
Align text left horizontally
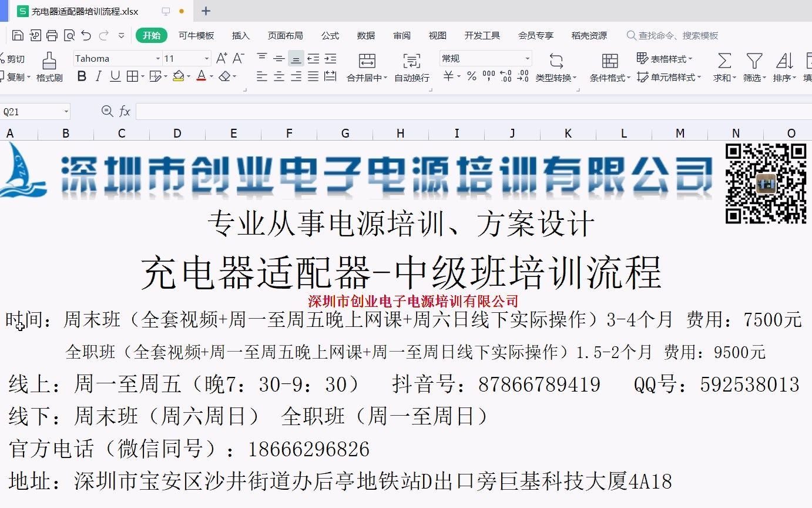262,76
